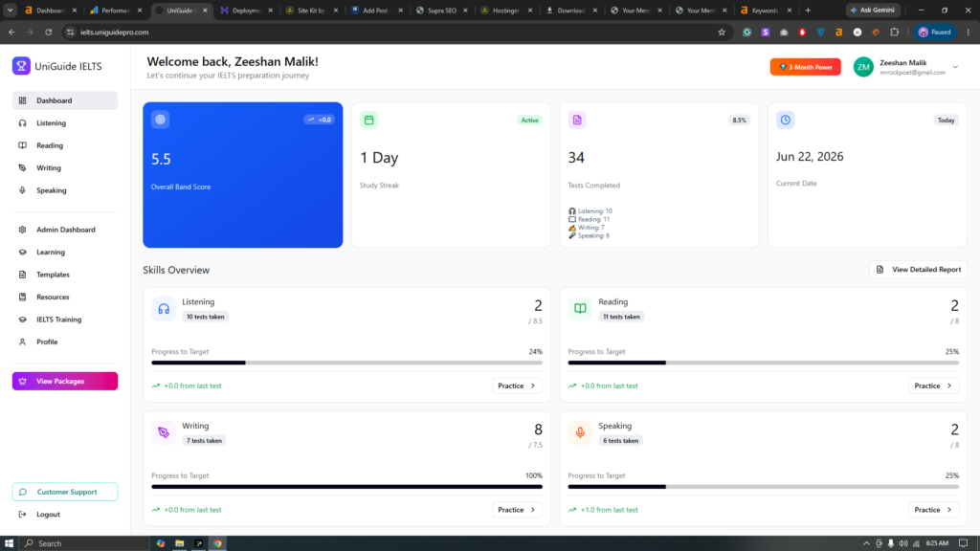Open the tab search dropdown arrow

(10, 10)
